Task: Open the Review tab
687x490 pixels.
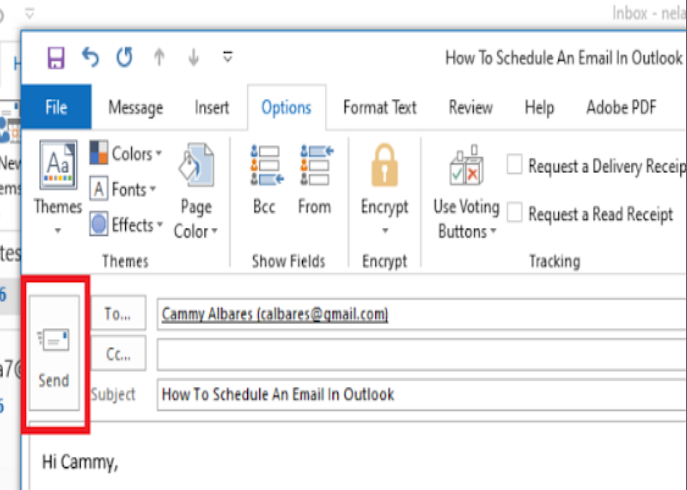Action: point(471,107)
